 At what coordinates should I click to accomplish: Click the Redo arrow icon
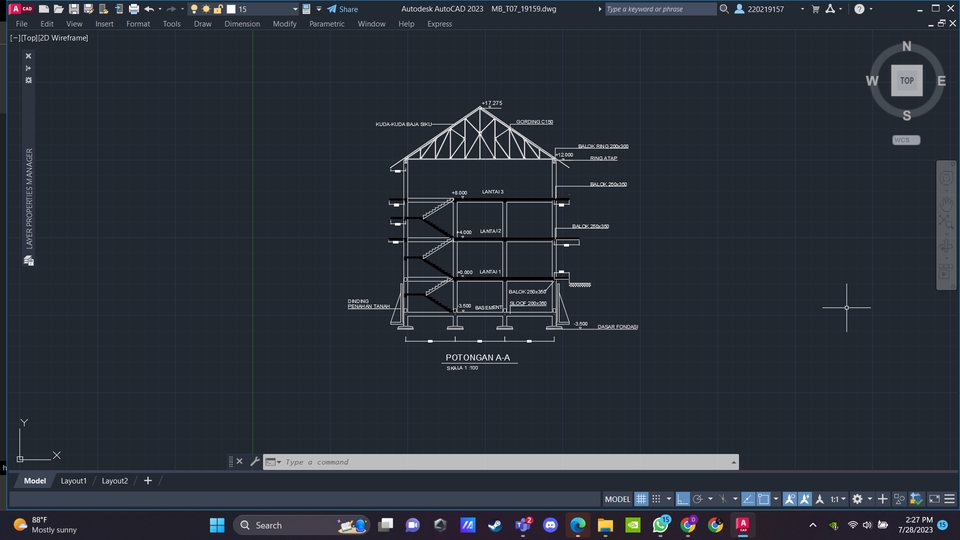171,9
